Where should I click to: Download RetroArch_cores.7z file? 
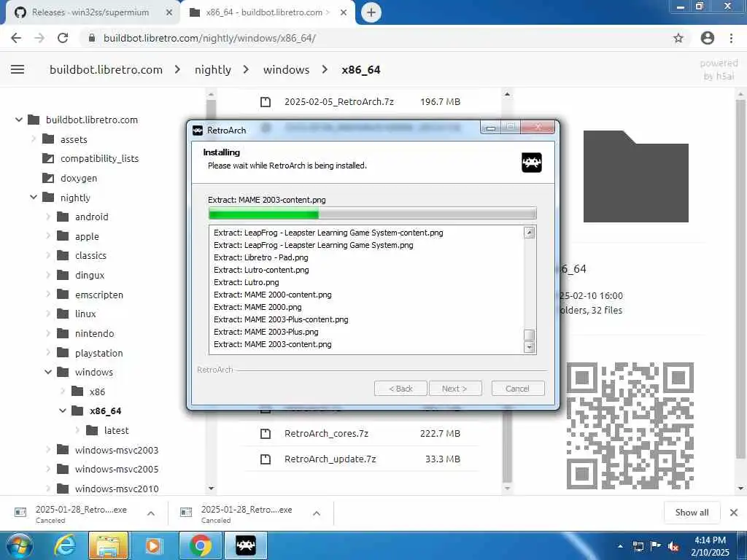(326, 433)
